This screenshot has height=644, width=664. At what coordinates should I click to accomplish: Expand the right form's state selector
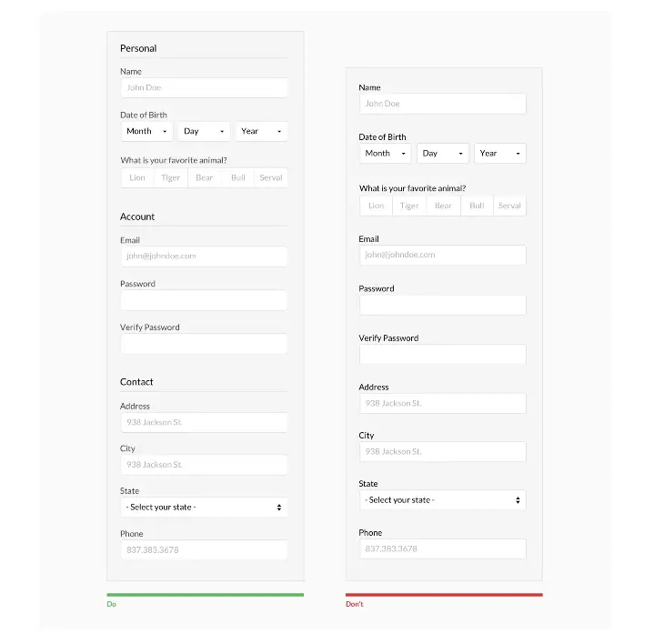[443, 500]
